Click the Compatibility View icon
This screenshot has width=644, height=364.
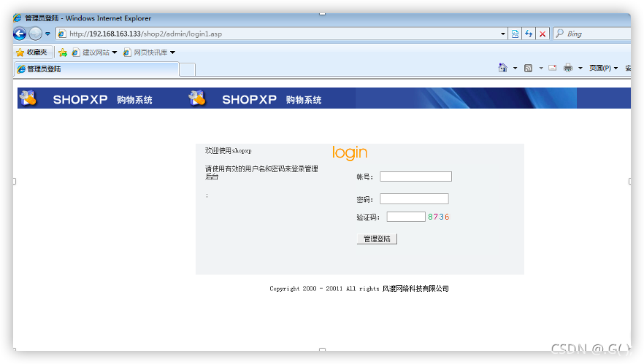coord(515,34)
